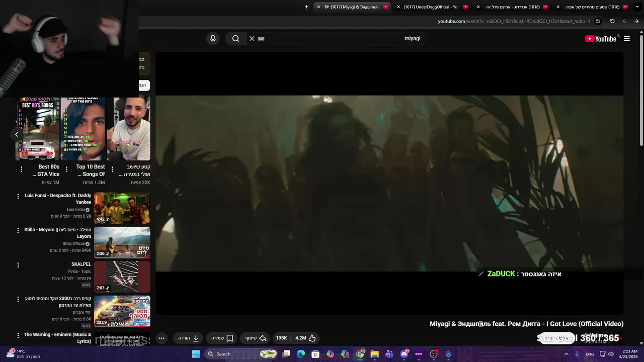Open Chrome from the taskbar

(x=360, y=354)
